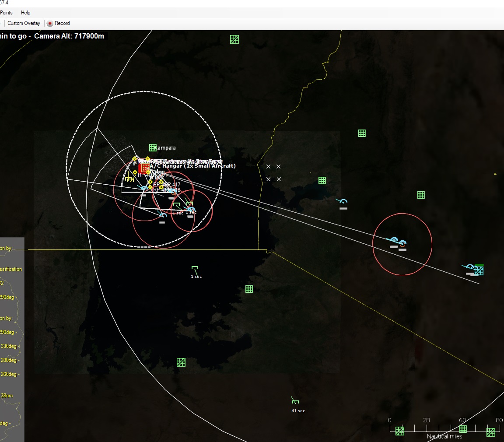The image size is (504, 442).
Task: Select green grid icon north of the lone eastern circle
Action: 421,195
